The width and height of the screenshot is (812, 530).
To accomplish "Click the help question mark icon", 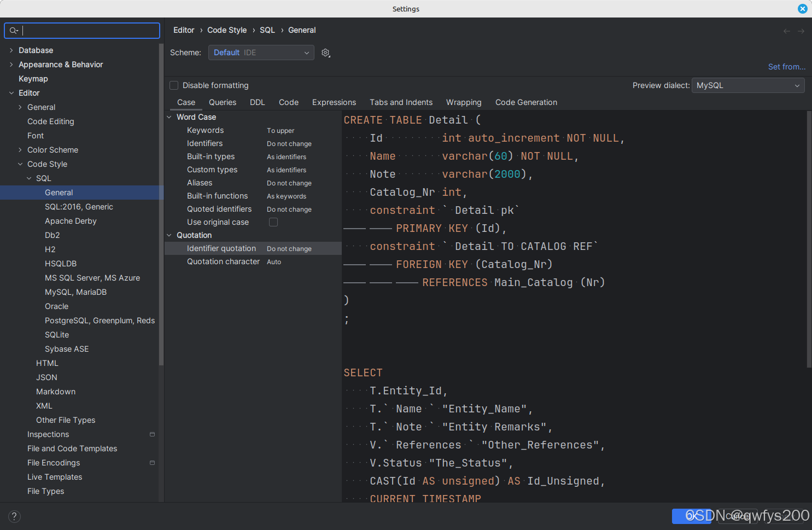I will 15,516.
